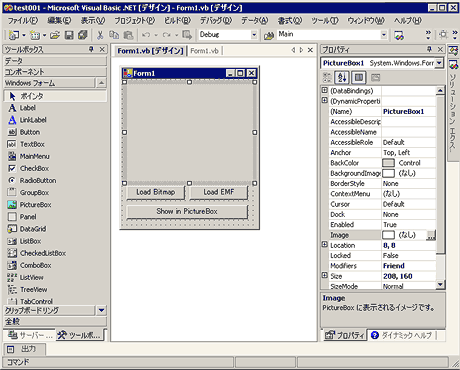Open the コンポーネント toolbox section
The image size is (460, 370).
(x=55, y=72)
